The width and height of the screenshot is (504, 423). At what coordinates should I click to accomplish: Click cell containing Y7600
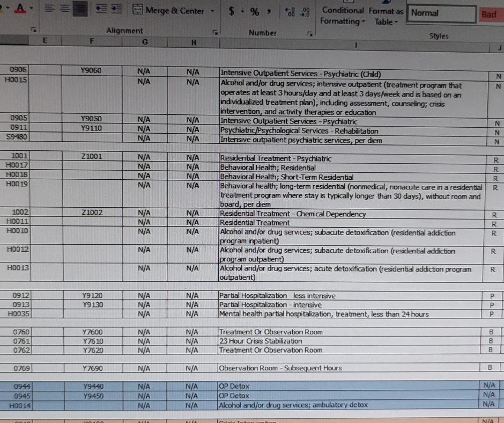coord(93,332)
